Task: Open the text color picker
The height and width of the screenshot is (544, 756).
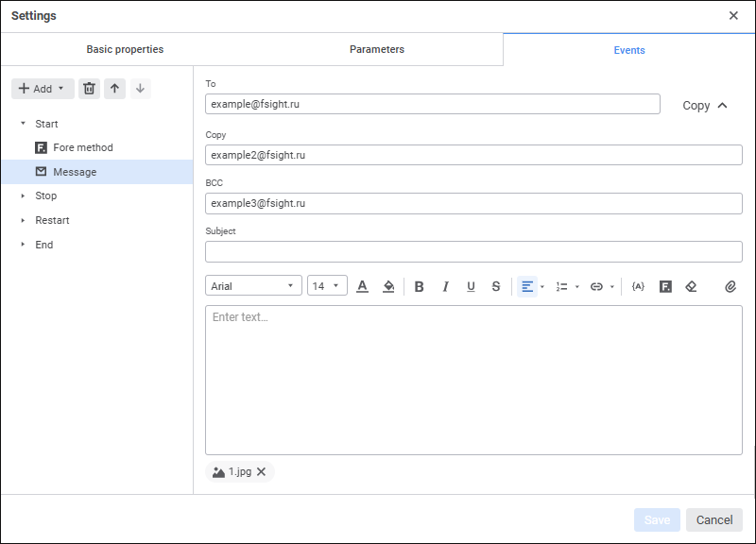Action: [362, 286]
